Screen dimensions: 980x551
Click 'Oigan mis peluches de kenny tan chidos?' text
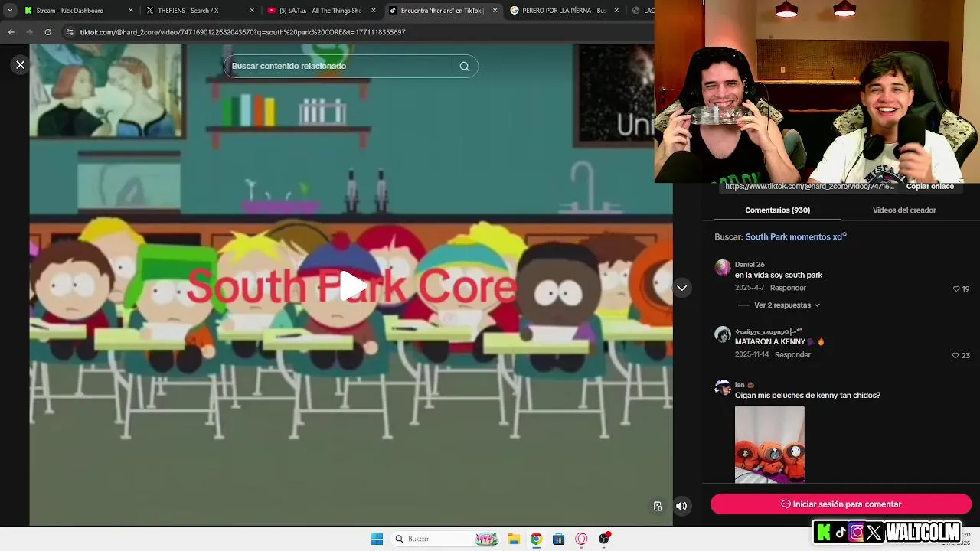click(x=808, y=396)
